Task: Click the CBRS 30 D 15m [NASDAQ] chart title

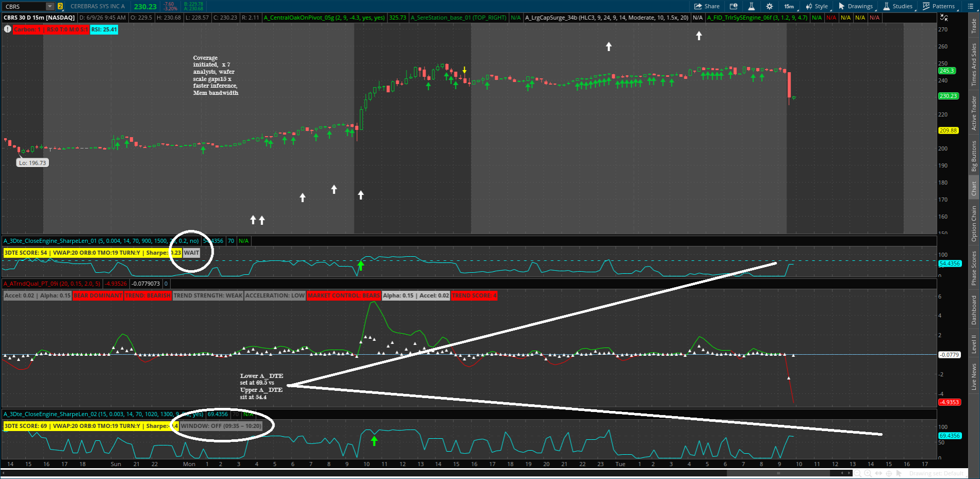Action: 39,18
